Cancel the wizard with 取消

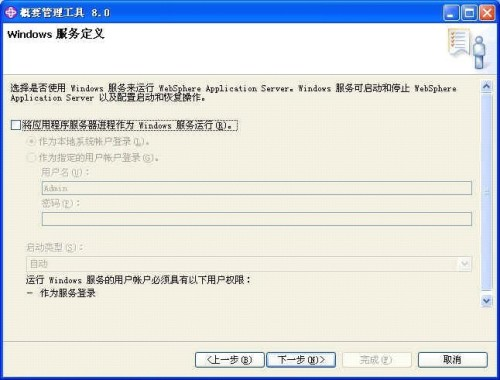click(x=453, y=360)
